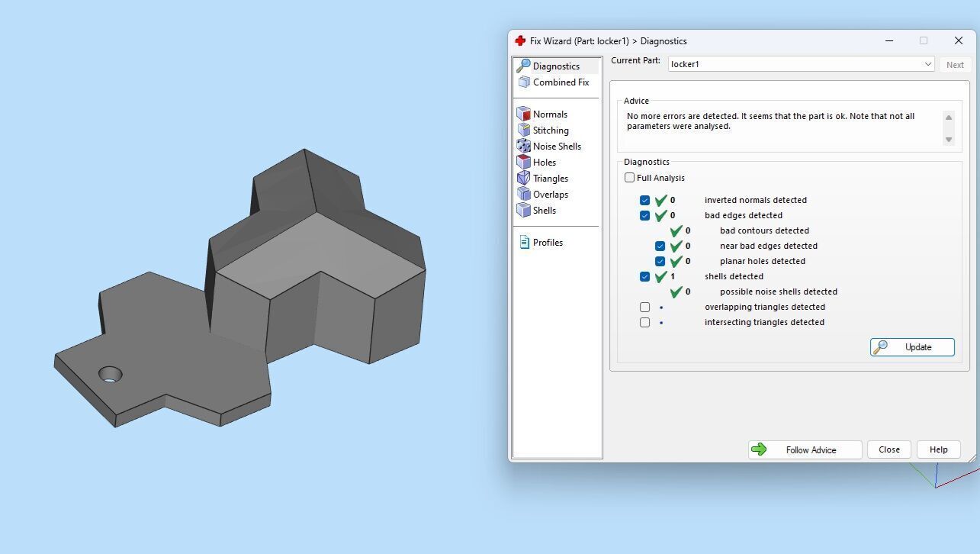
Task: Click the Normals cube icon
Action: tap(523, 114)
